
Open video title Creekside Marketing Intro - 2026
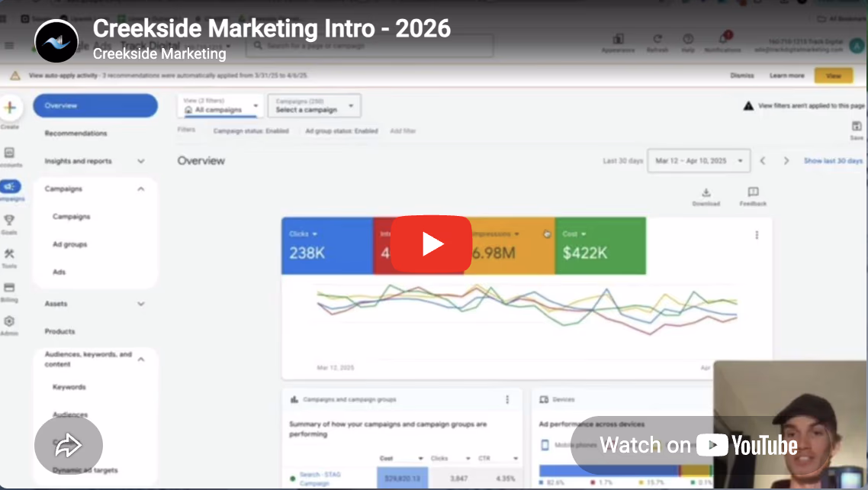click(x=272, y=28)
